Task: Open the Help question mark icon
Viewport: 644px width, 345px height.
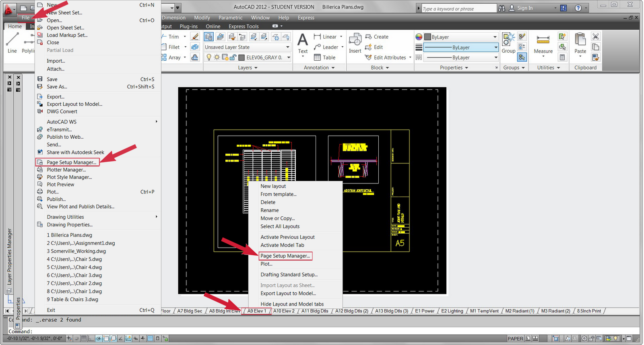Action: tap(578, 8)
